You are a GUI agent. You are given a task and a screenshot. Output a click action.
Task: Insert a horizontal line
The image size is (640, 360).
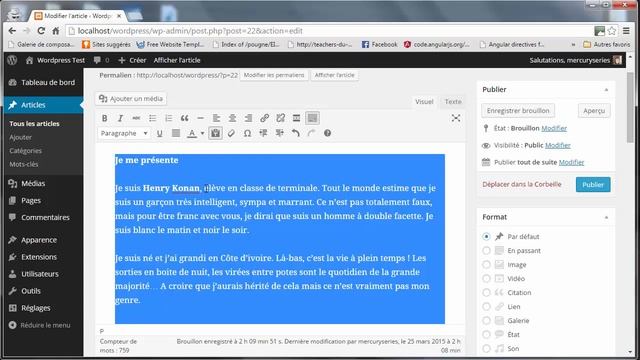point(200,118)
